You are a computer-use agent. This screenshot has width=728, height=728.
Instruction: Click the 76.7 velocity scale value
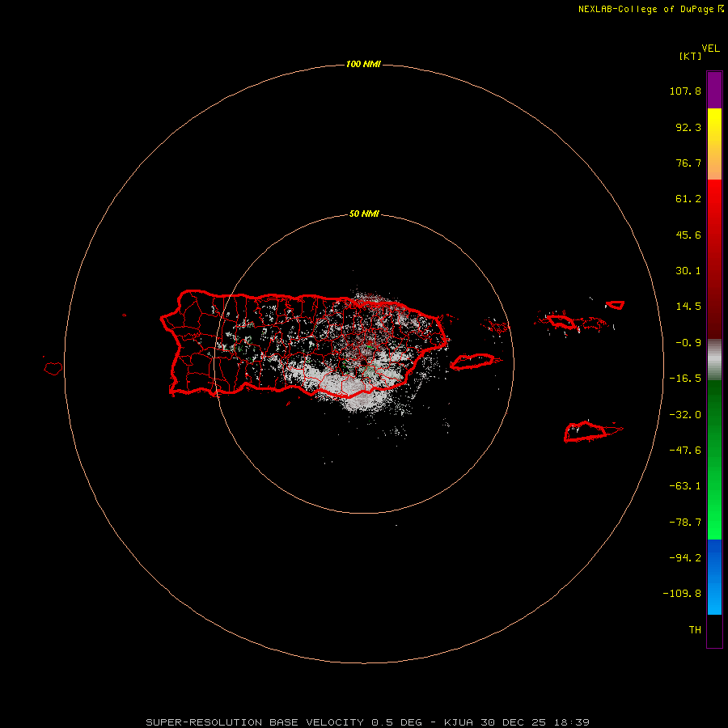688,163
